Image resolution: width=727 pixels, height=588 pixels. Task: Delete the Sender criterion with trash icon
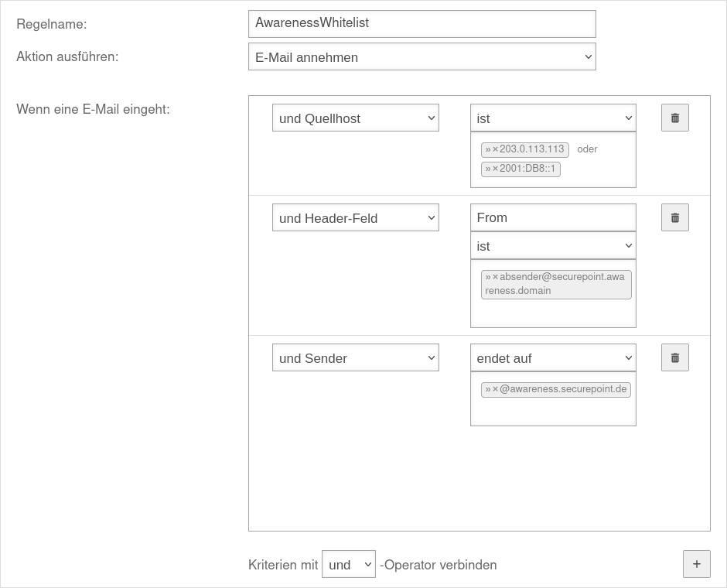pyautogui.click(x=674, y=357)
